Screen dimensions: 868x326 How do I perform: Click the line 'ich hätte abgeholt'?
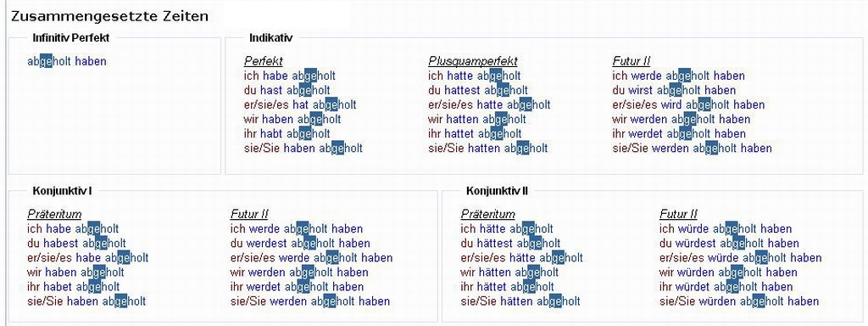(x=507, y=229)
